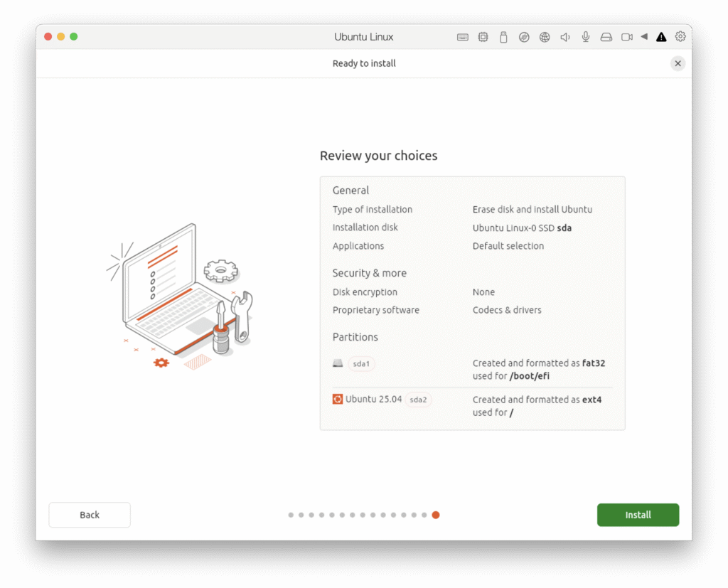Click the CD/DVD disc icon in the toolbar
Screen dimensions: 728x588
[x=524, y=37]
